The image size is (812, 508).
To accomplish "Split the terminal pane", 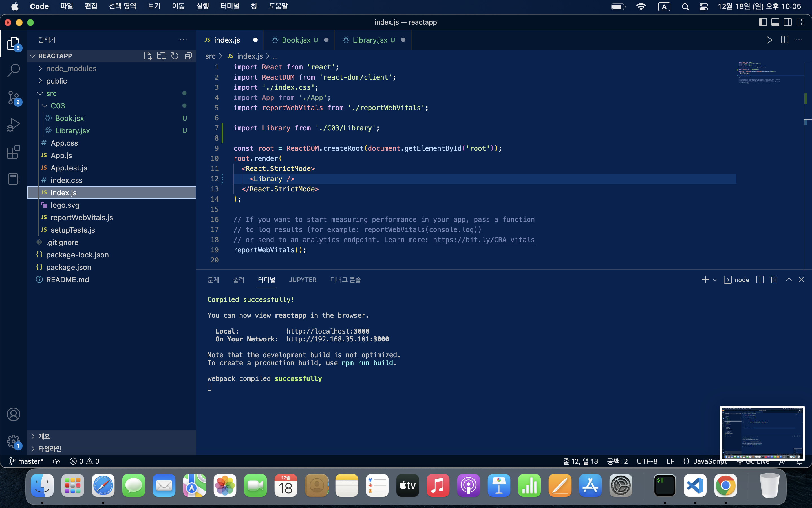I will [x=760, y=279].
